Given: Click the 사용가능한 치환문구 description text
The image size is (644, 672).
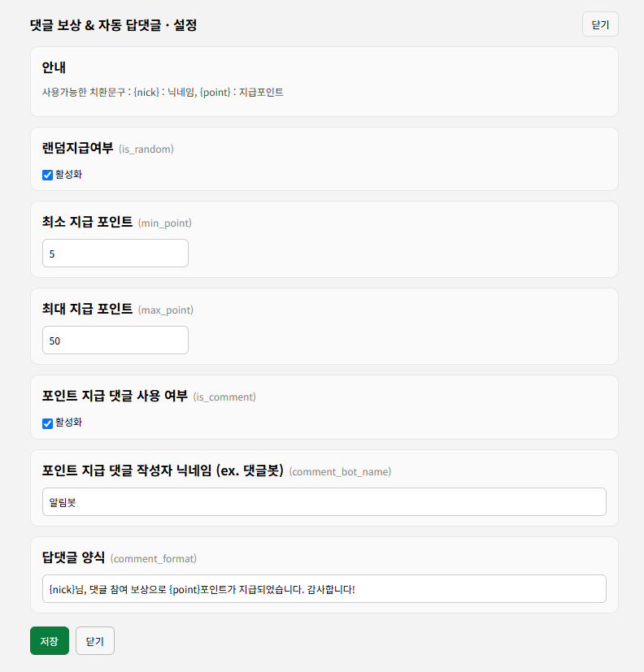Looking at the screenshot, I should (x=163, y=92).
